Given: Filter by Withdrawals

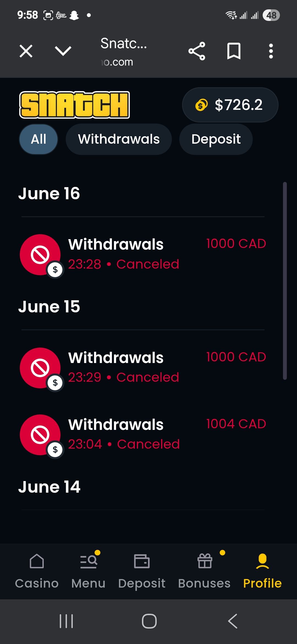Looking at the screenshot, I should pos(119,139).
